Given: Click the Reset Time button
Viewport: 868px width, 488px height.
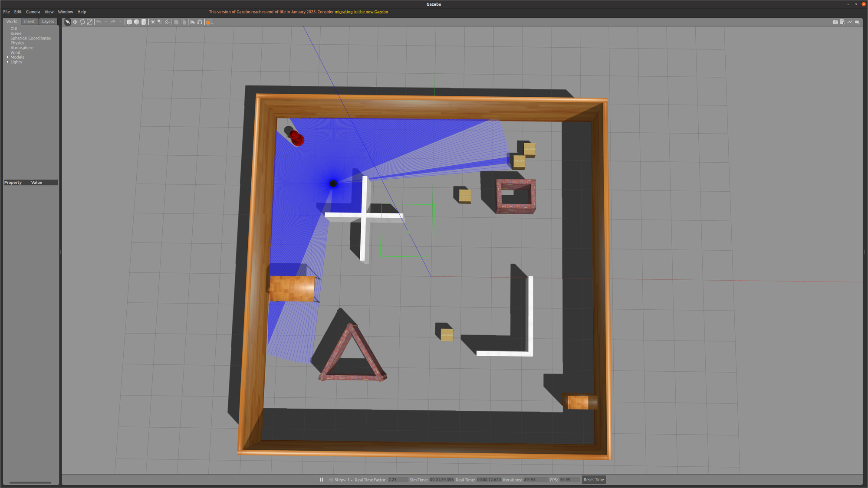Looking at the screenshot, I should 593,480.
